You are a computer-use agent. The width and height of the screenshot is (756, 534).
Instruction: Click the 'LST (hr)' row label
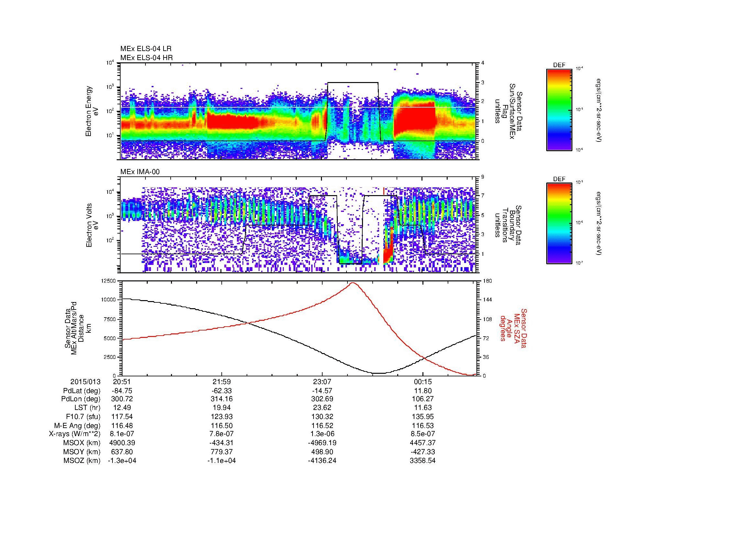[87, 408]
